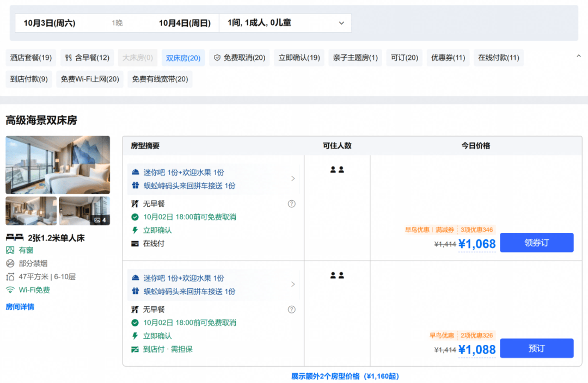Screen dimensions: 588x383
Task: Filter by 可订(20)
Action: 404,58
